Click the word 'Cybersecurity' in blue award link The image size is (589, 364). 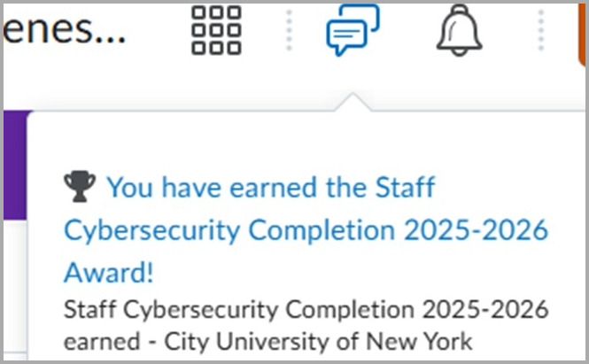click(x=153, y=229)
